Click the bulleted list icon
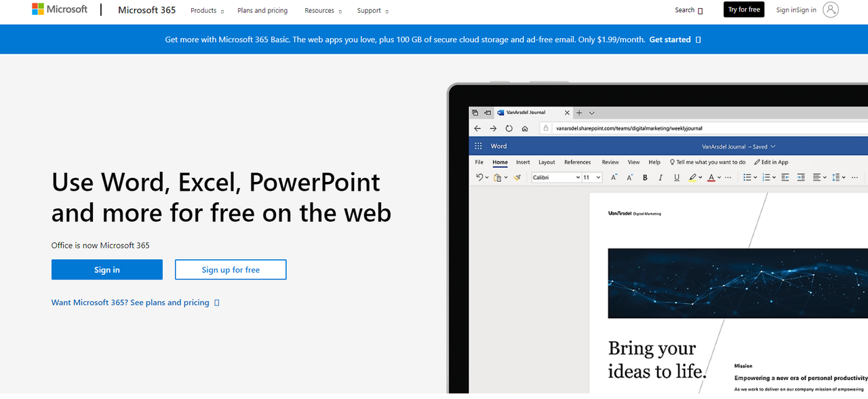 pyautogui.click(x=747, y=177)
